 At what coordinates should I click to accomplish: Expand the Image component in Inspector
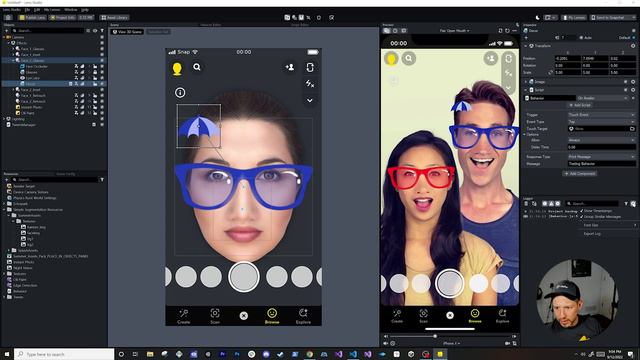pos(526,82)
